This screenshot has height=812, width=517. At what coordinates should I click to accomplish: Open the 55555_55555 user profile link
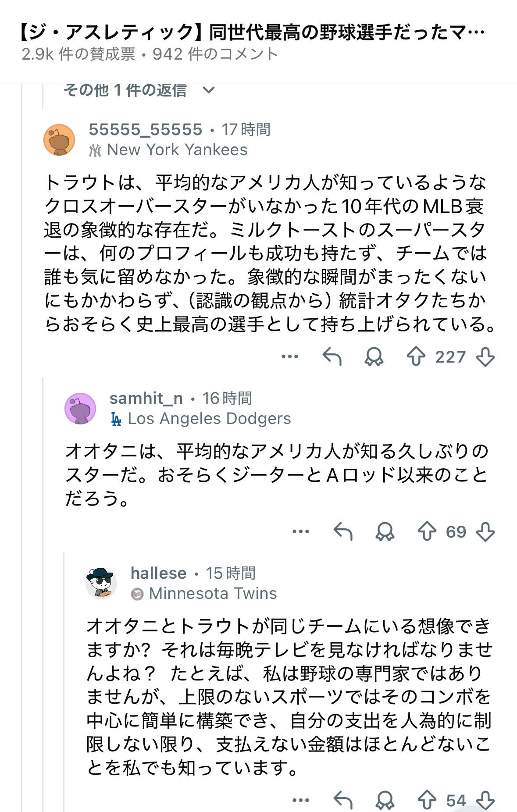(x=145, y=130)
